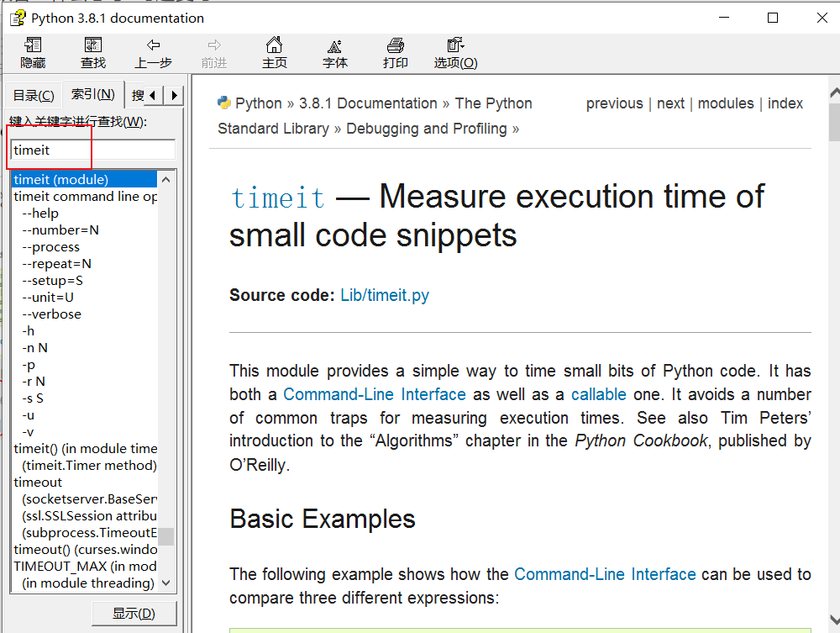This screenshot has width=840, height=633.
Task: Select the 'TIMEOUT_MAX (in mod' entry
Action: click(x=85, y=567)
